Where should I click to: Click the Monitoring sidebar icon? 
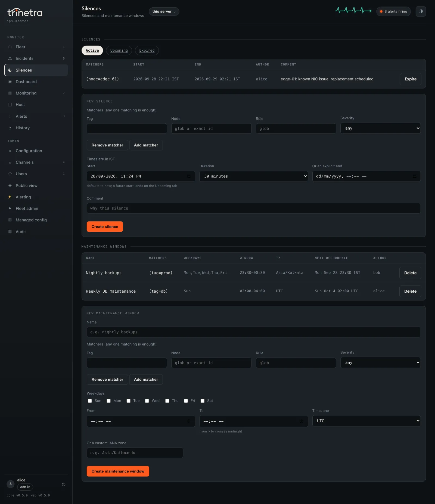pyautogui.click(x=10, y=93)
